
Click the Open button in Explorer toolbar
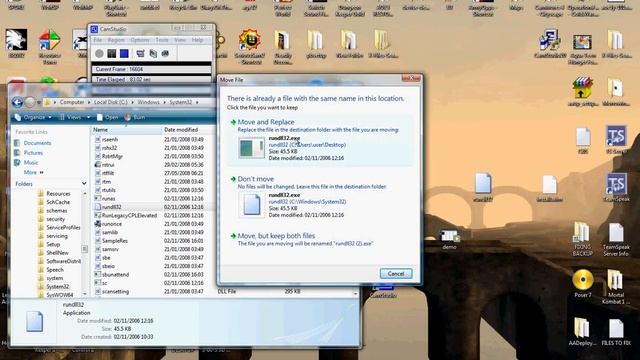pyautogui.click(x=107, y=117)
